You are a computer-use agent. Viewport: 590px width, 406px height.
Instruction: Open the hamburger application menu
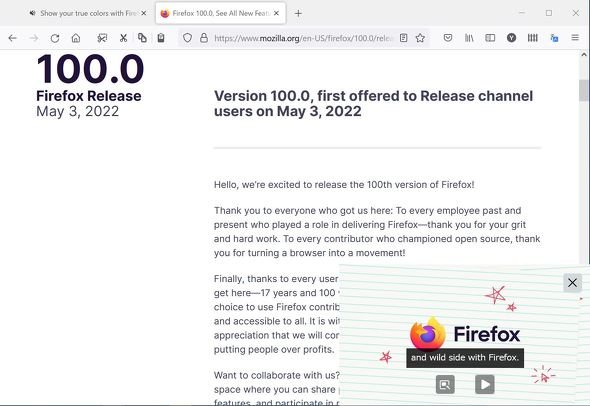point(575,38)
